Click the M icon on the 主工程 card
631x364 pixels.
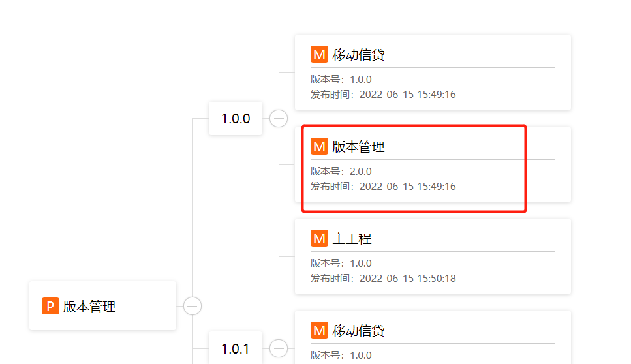point(319,238)
